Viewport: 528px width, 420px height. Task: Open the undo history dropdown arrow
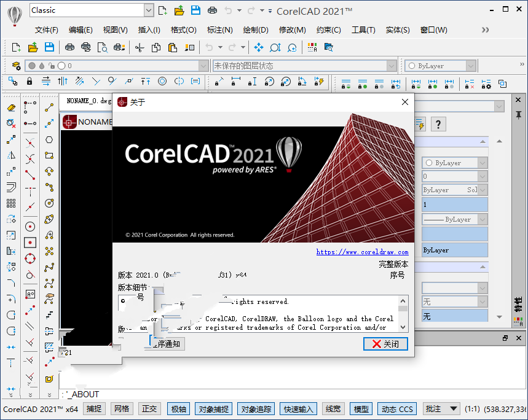[x=220, y=47]
